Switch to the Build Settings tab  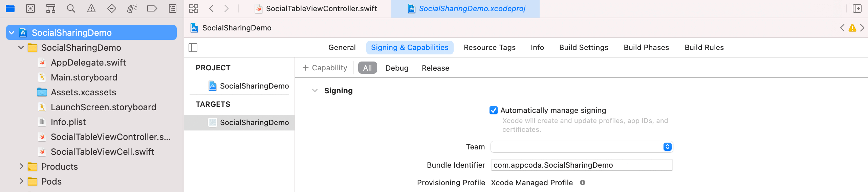pyautogui.click(x=584, y=48)
